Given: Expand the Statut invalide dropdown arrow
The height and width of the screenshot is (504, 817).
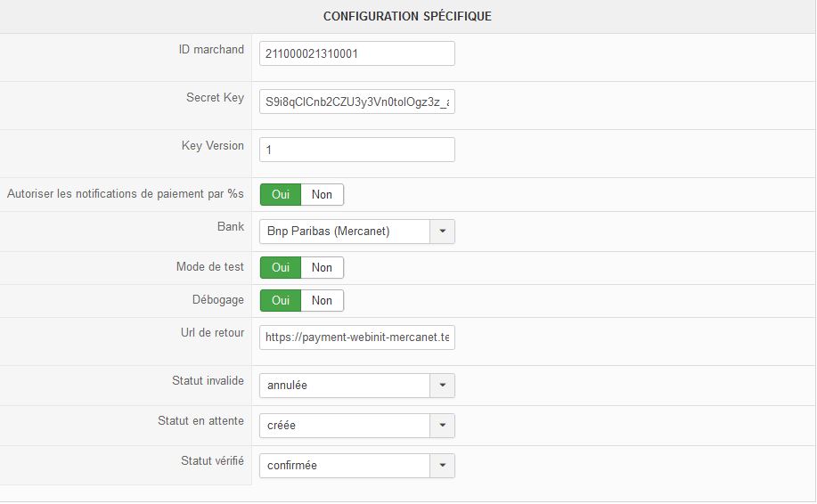Looking at the screenshot, I should pyautogui.click(x=443, y=386).
